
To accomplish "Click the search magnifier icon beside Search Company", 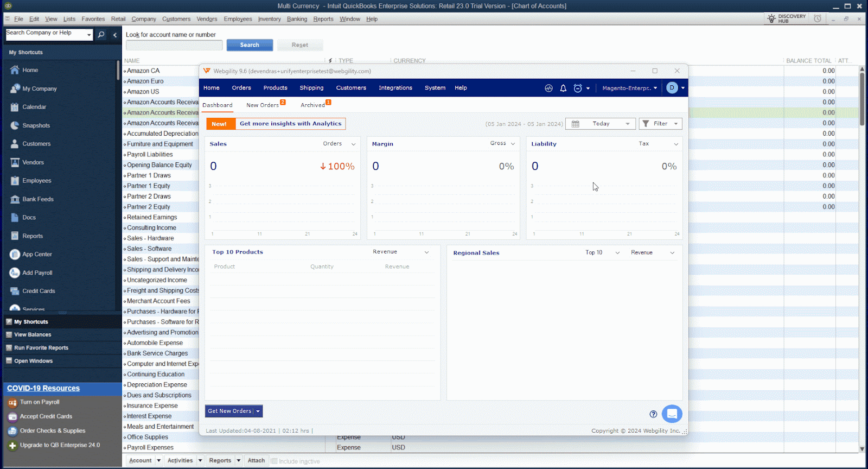I will [x=101, y=35].
